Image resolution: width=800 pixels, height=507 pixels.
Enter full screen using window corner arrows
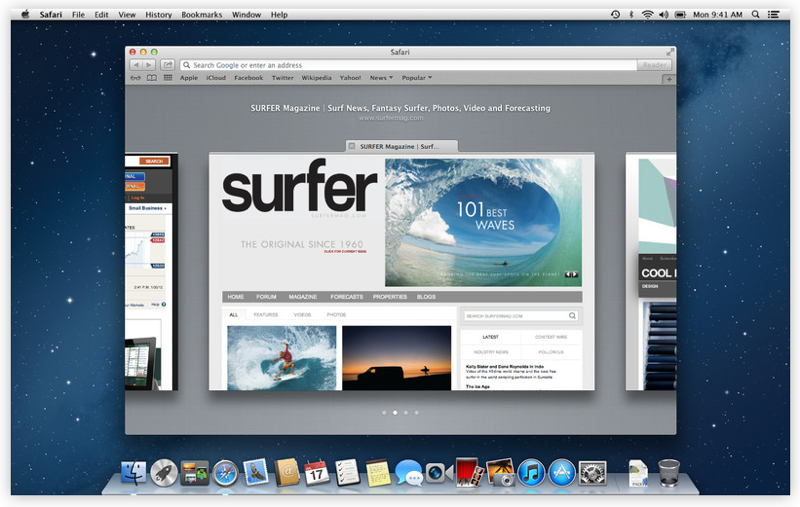670,52
